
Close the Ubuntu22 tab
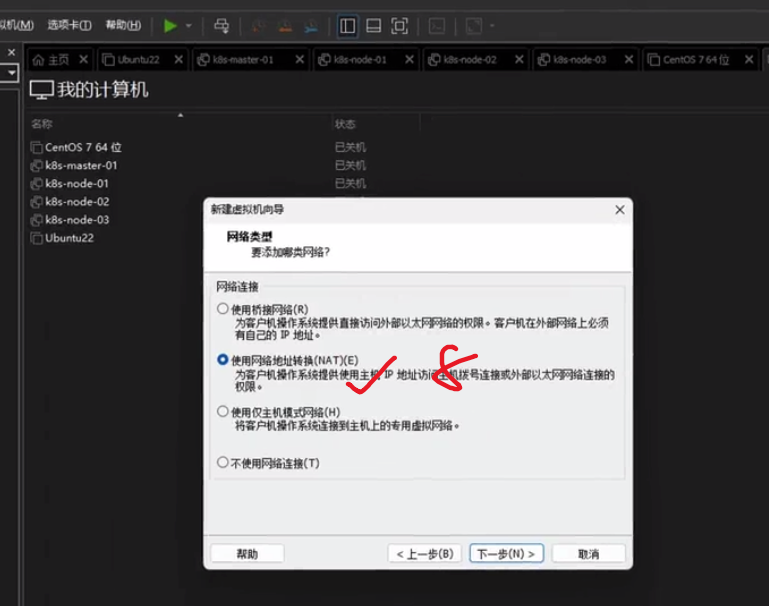[179, 60]
